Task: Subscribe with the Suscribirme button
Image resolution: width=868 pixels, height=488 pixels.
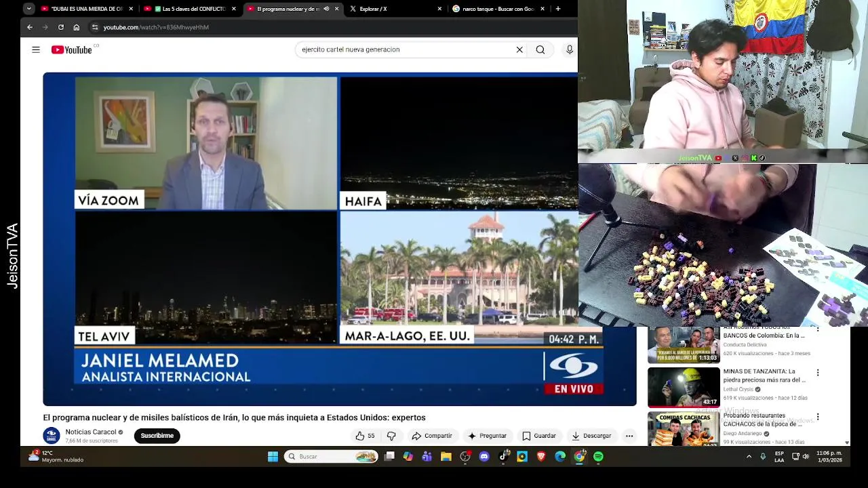Action: pos(157,436)
